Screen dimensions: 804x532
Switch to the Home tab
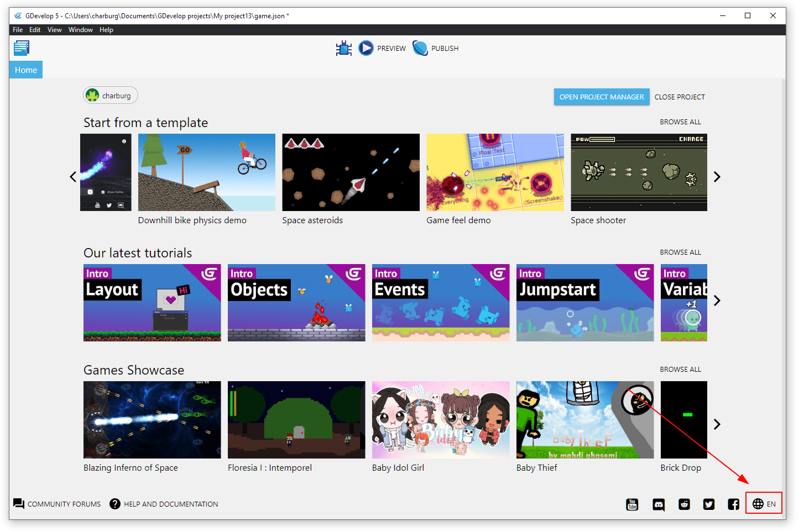(x=26, y=70)
